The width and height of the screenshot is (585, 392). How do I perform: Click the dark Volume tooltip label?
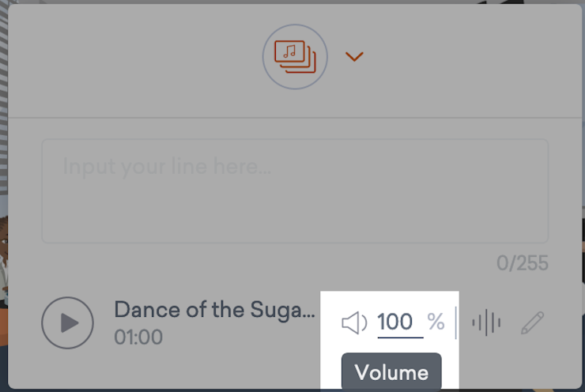[391, 371]
